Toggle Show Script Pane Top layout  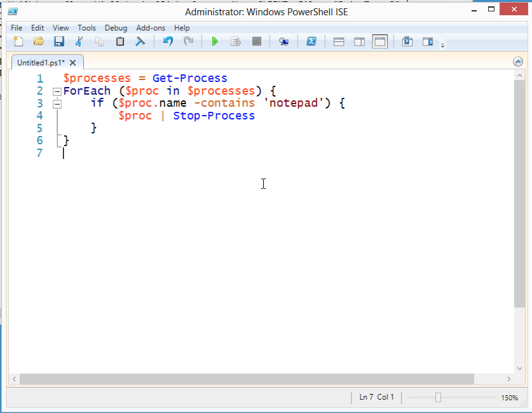339,42
